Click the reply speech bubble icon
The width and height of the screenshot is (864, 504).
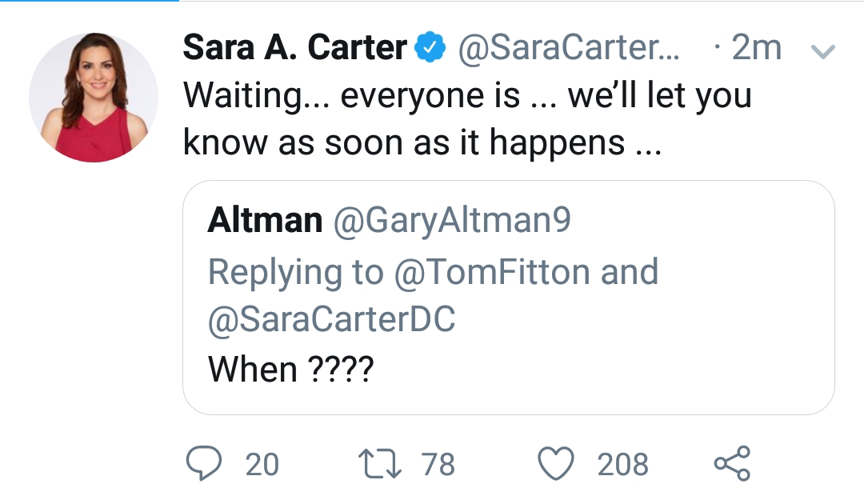coord(202,464)
